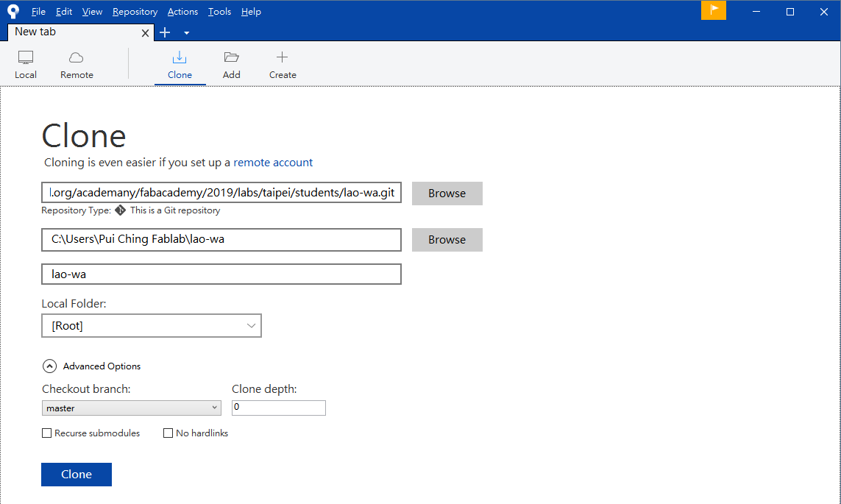Enable the Recurse submodules checkbox

tap(47, 433)
